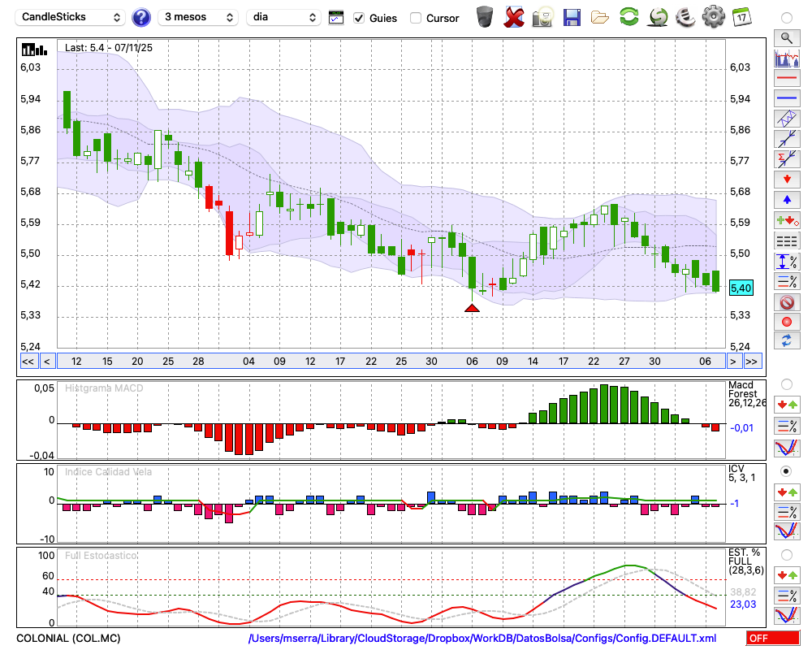Select the radio button beside the MACD panel
Screen dimensions: 812x650
[x=786, y=383]
